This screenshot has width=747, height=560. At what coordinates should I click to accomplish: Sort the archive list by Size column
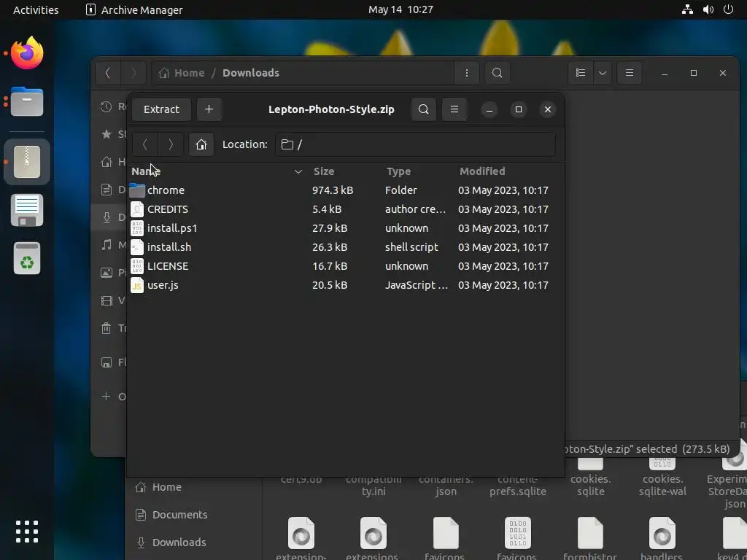coord(324,171)
